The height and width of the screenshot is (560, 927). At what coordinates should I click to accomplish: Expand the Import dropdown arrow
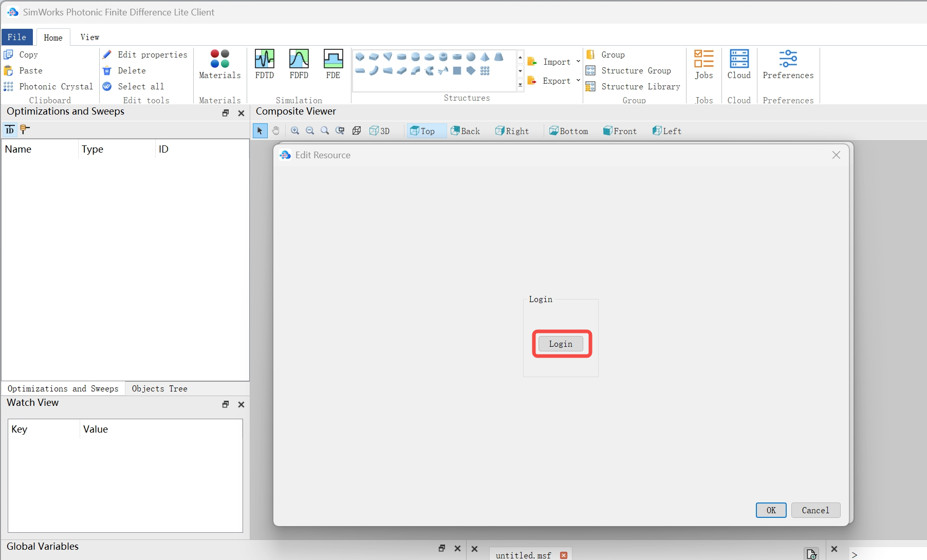coord(578,61)
